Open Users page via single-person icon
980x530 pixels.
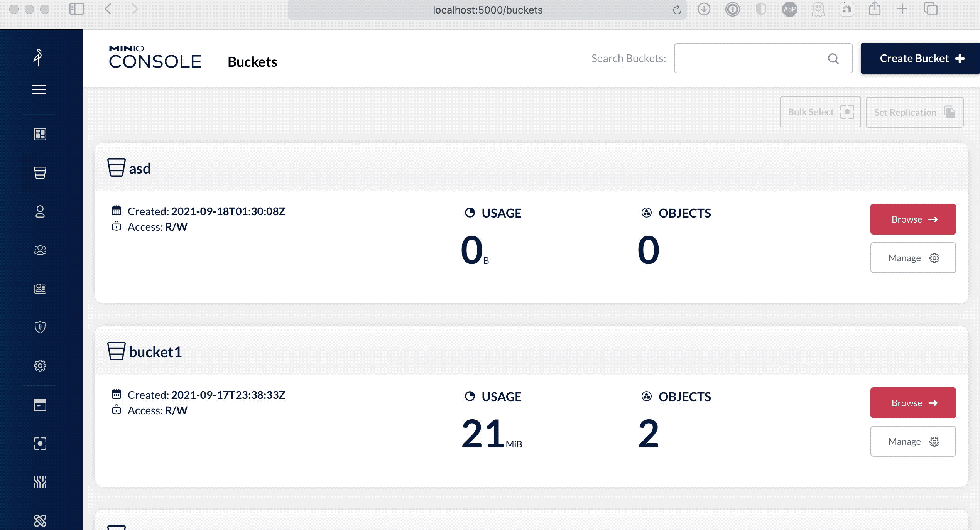click(x=40, y=211)
